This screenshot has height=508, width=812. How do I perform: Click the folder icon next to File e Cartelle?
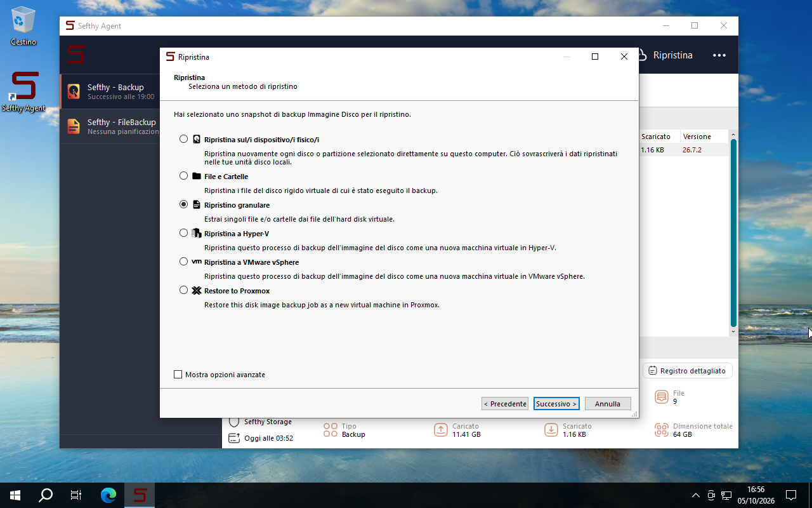coord(197,176)
